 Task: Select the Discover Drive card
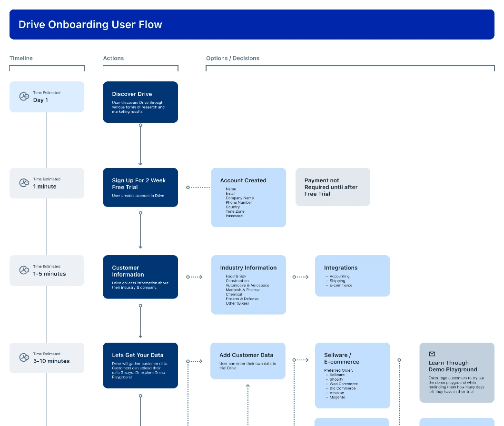[x=140, y=102]
